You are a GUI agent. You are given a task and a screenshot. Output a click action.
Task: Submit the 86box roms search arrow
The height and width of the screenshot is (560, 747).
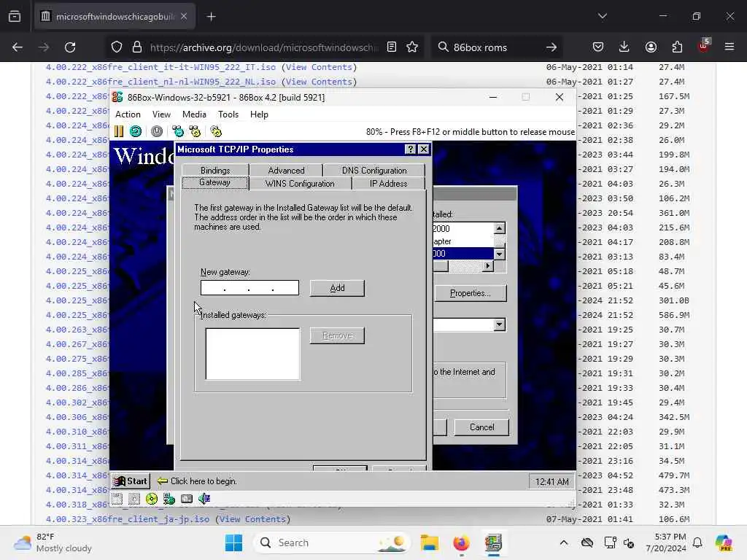(551, 47)
